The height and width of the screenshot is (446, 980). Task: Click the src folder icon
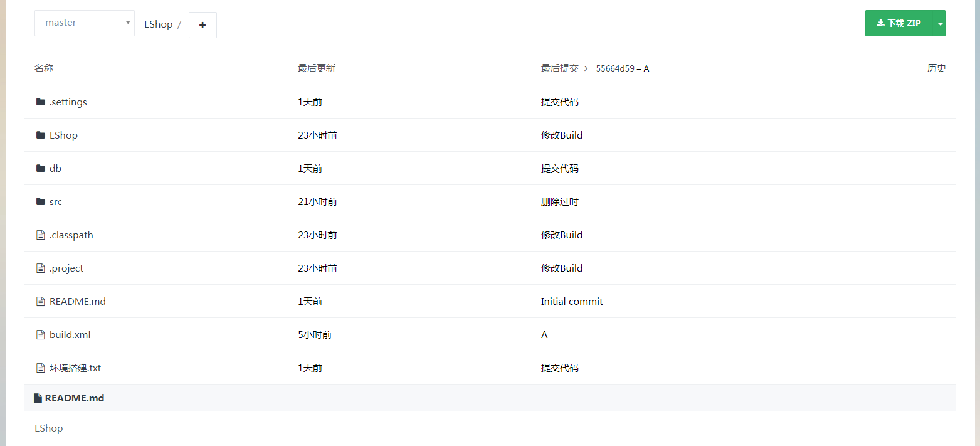point(41,201)
